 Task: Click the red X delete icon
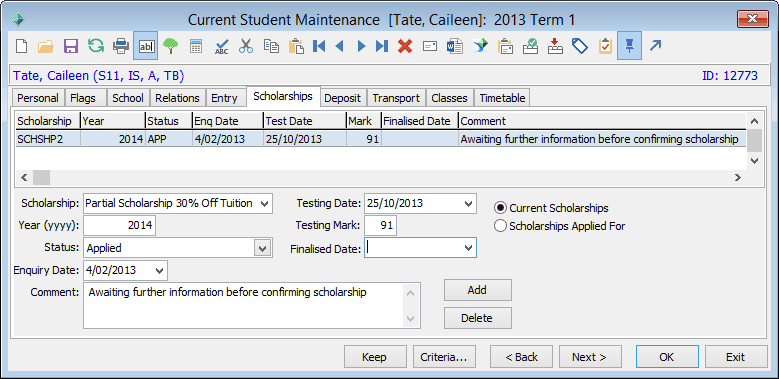405,46
